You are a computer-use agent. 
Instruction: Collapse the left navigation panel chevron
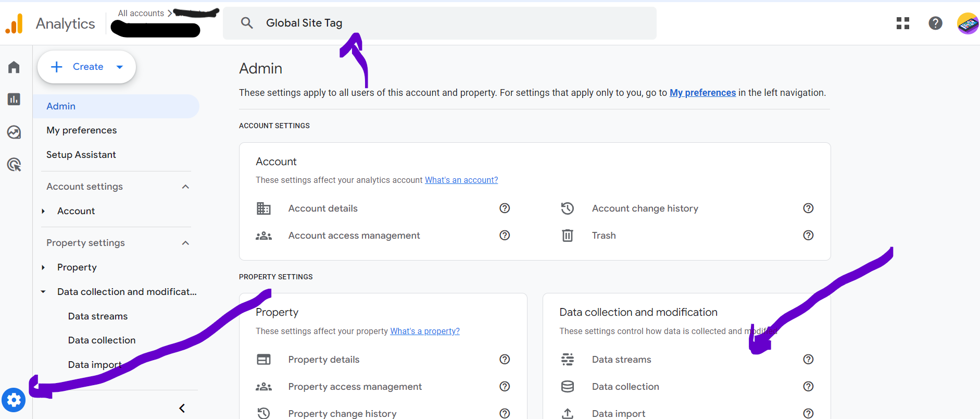[x=182, y=408]
